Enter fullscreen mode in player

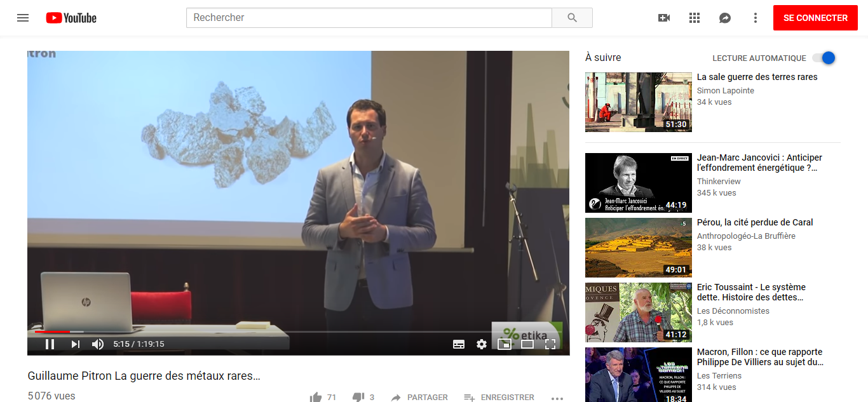550,344
